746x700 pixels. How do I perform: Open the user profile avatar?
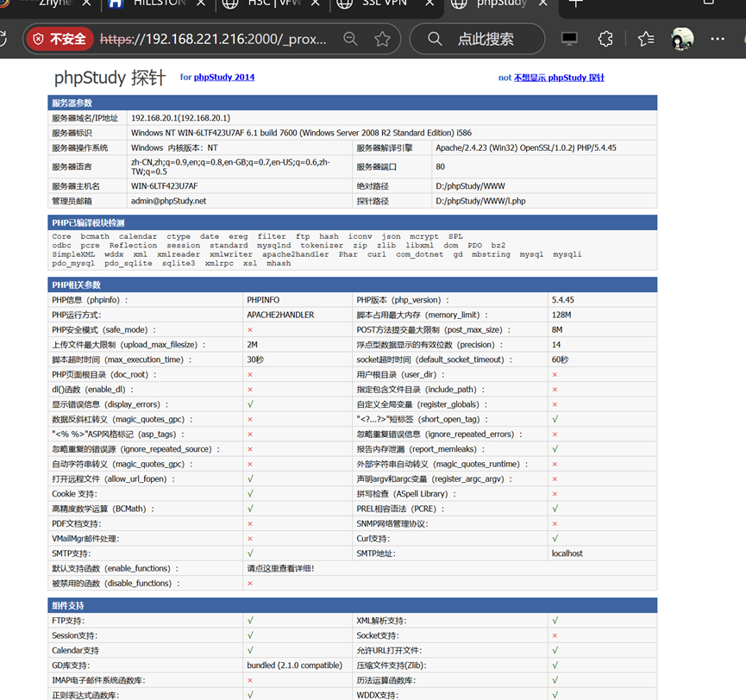[682, 39]
